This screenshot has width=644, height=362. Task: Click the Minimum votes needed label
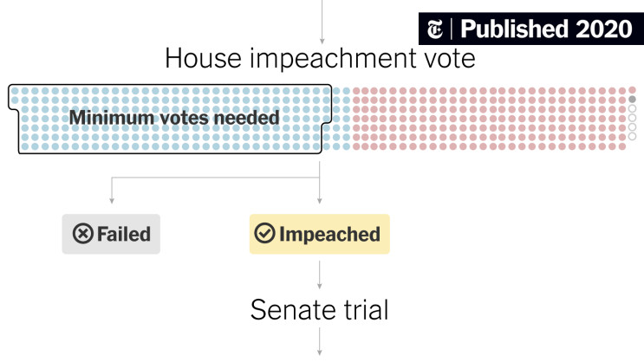[x=174, y=118]
